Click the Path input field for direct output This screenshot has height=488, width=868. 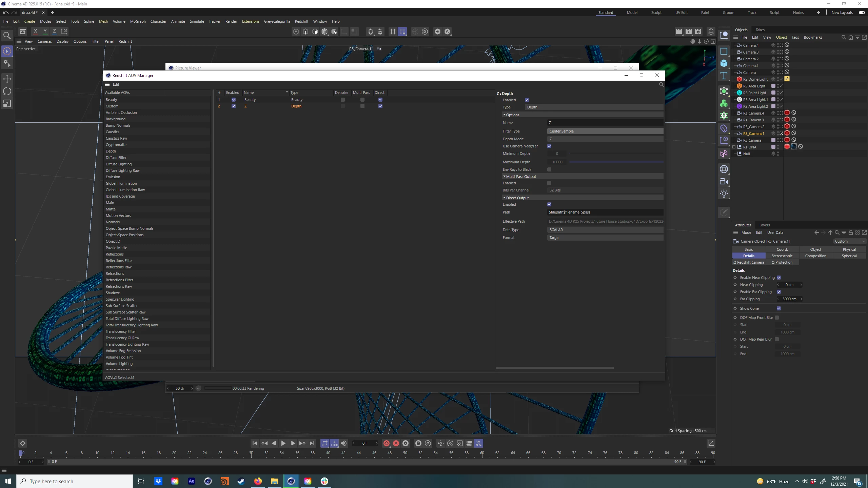point(605,212)
